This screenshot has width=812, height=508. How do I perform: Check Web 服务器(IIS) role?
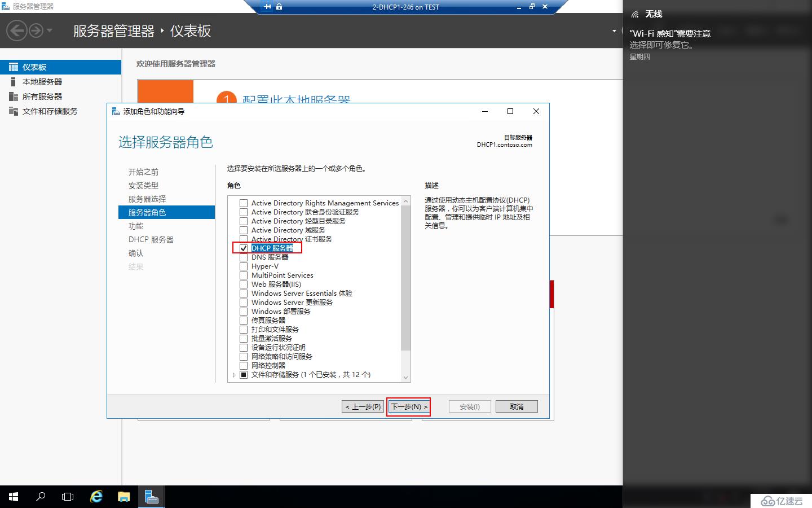tap(244, 284)
